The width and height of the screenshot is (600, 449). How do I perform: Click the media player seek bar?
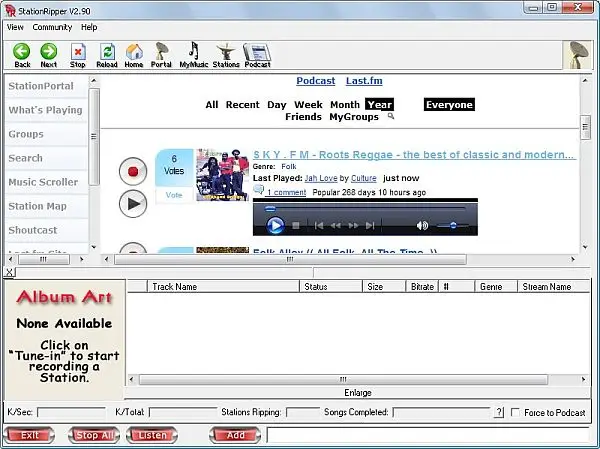coord(365,209)
